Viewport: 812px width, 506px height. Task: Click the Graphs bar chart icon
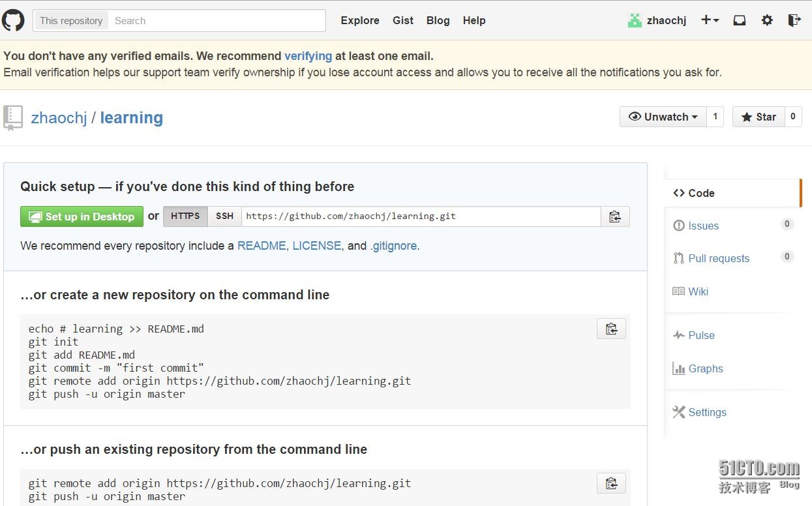click(679, 368)
